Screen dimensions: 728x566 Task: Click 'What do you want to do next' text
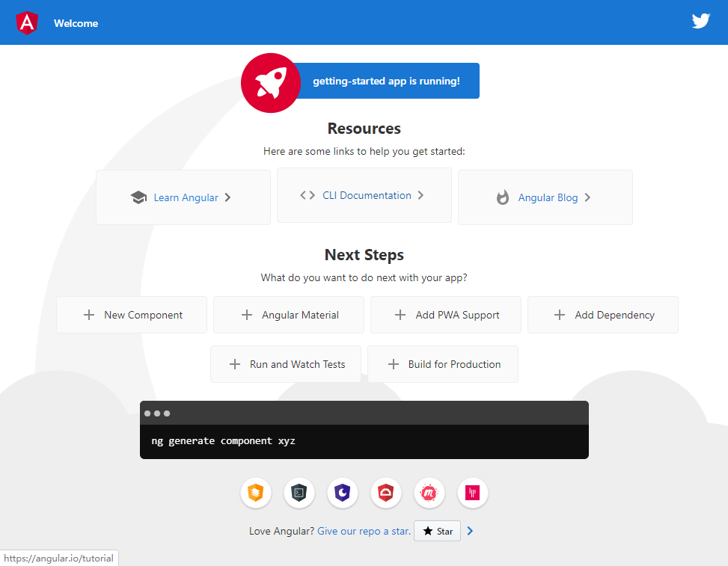[364, 277]
